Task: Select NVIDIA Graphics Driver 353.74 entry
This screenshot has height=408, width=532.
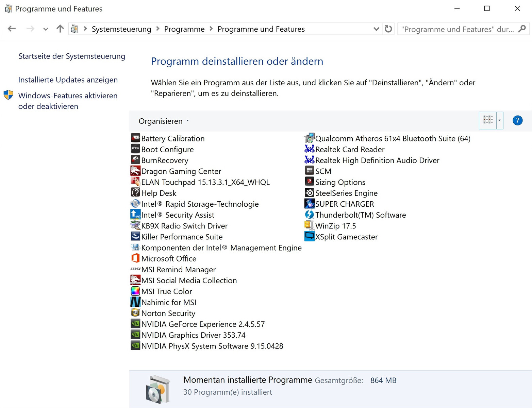Action: point(188,335)
